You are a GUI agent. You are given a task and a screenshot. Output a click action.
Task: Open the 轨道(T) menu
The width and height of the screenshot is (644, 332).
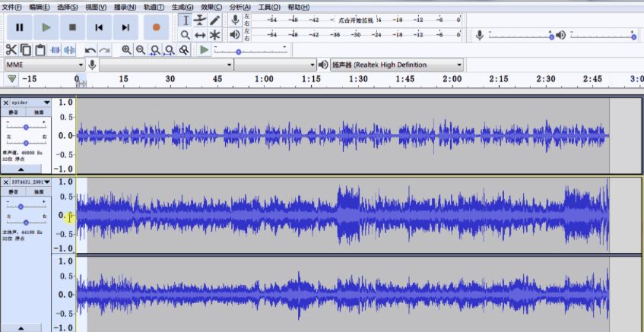[x=154, y=7]
